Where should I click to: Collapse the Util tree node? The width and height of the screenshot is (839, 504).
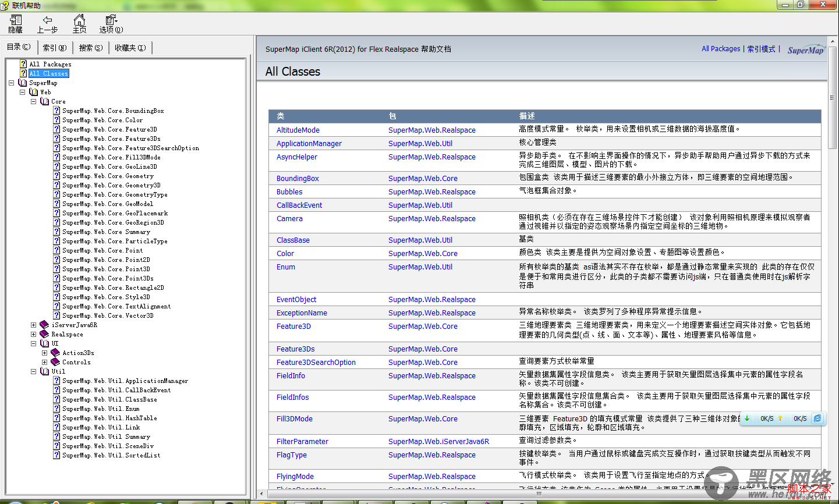tap(33, 371)
